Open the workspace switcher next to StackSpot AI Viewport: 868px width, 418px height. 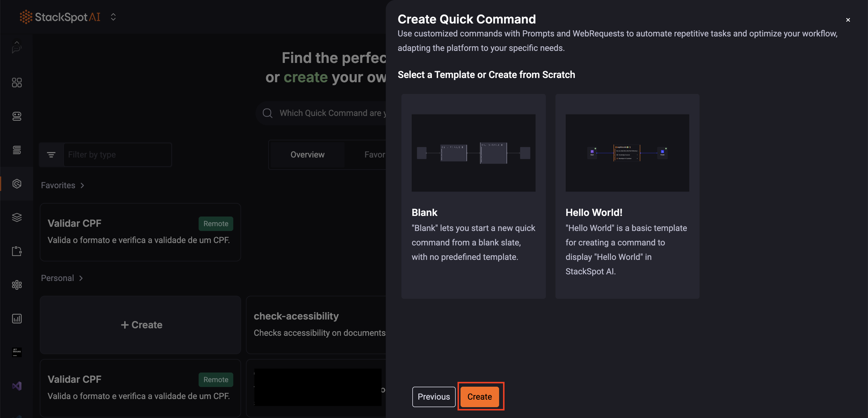click(113, 17)
